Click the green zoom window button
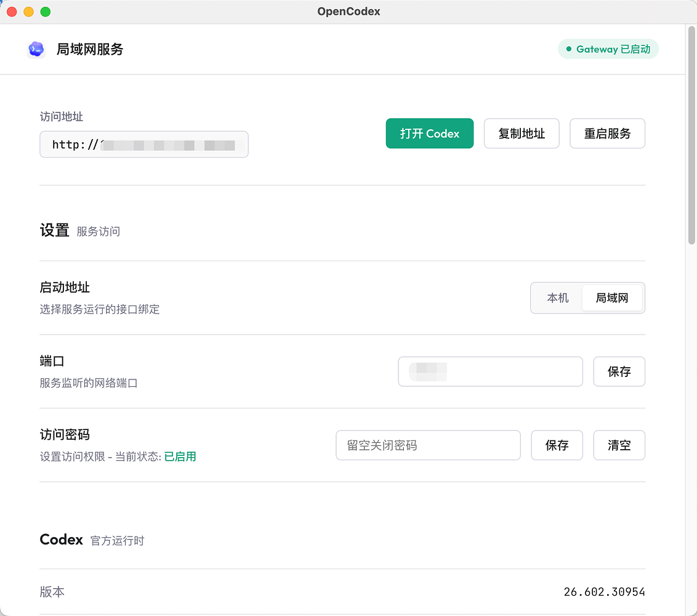 tap(46, 12)
